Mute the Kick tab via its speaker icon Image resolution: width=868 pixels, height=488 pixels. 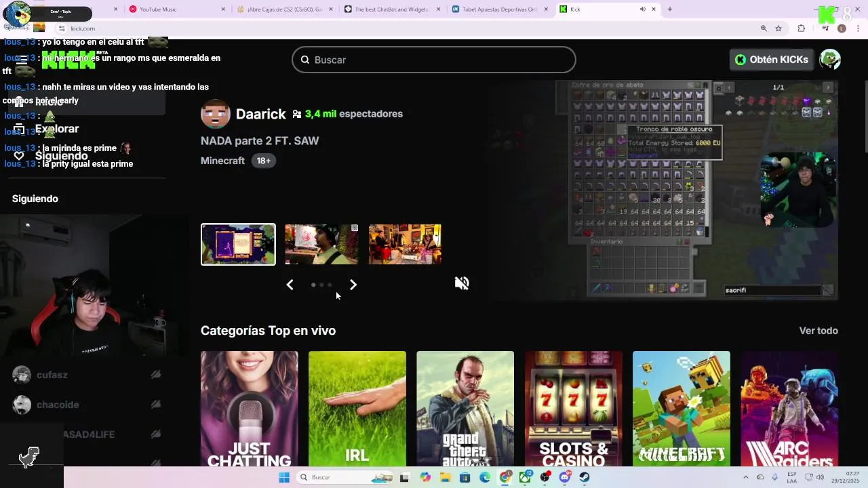[642, 9]
